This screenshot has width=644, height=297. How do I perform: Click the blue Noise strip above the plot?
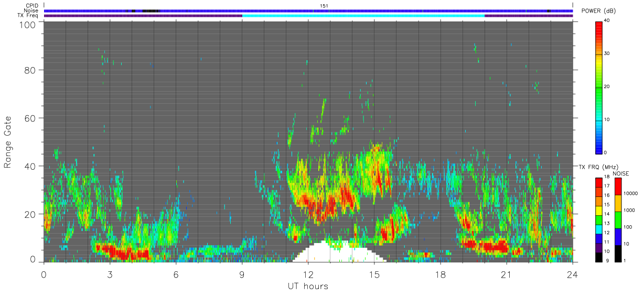point(308,10)
